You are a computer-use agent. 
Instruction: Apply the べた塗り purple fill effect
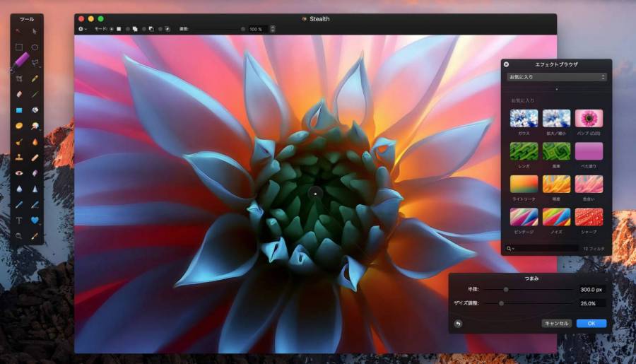pyautogui.click(x=589, y=151)
